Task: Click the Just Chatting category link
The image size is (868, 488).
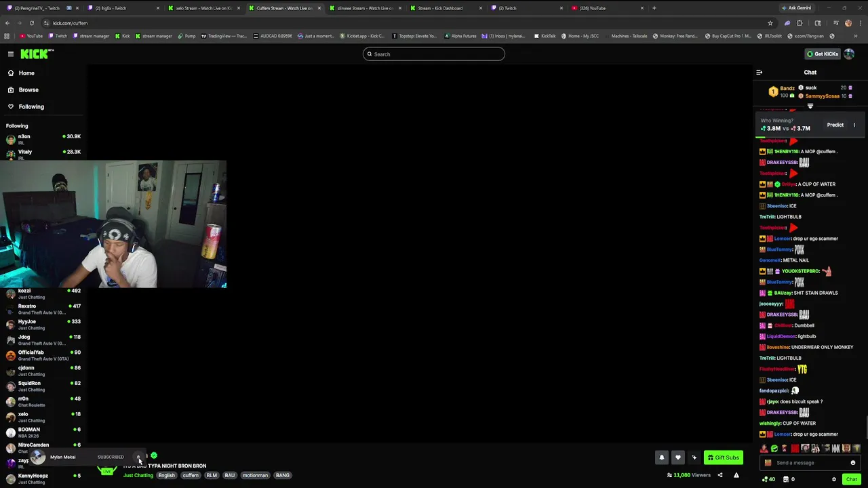Action: pyautogui.click(x=138, y=475)
